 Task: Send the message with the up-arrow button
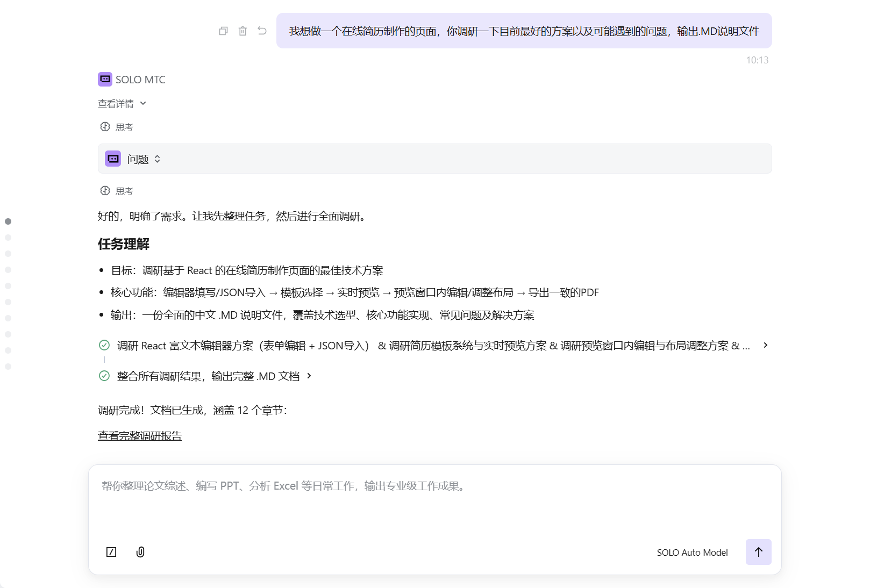click(x=758, y=552)
